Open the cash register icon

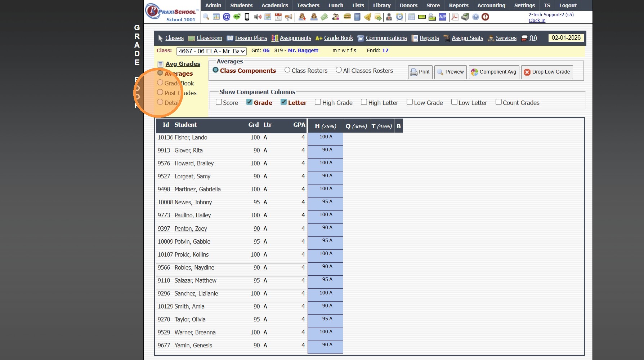point(465,17)
